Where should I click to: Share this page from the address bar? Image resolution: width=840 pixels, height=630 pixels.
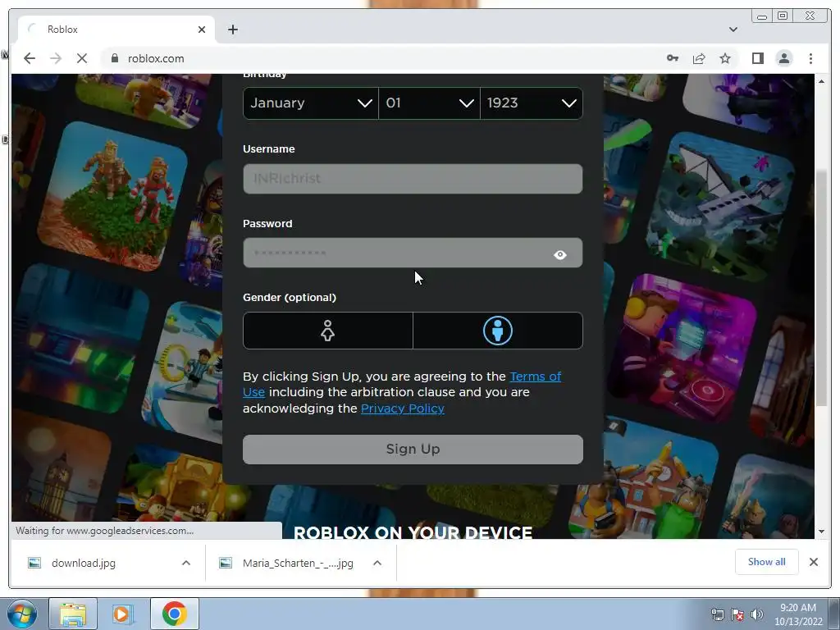tap(699, 58)
